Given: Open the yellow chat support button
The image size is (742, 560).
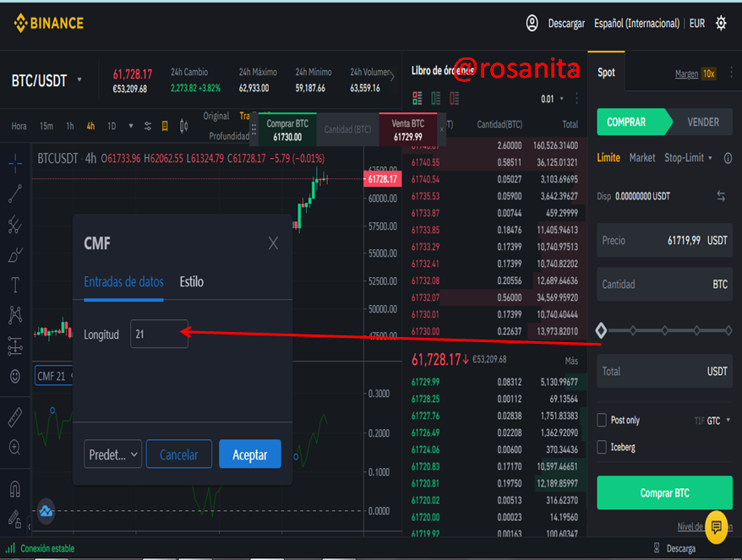Looking at the screenshot, I should pyautogui.click(x=716, y=527).
